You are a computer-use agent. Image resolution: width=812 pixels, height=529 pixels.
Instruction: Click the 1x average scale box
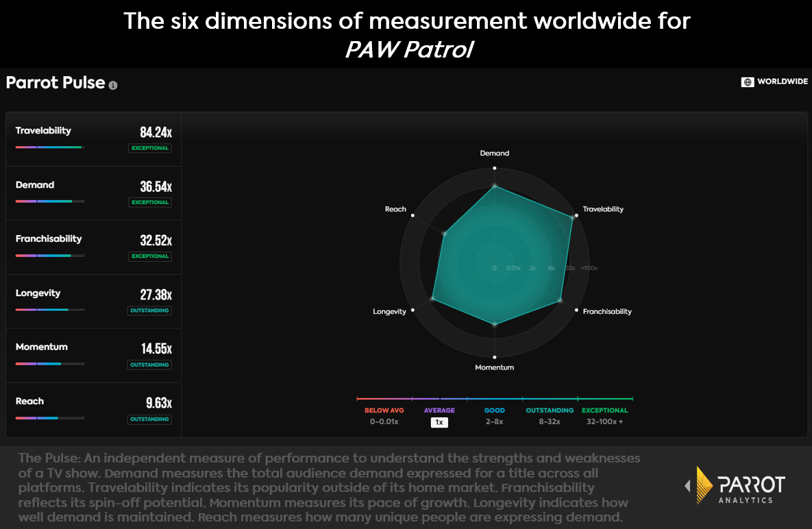(439, 422)
